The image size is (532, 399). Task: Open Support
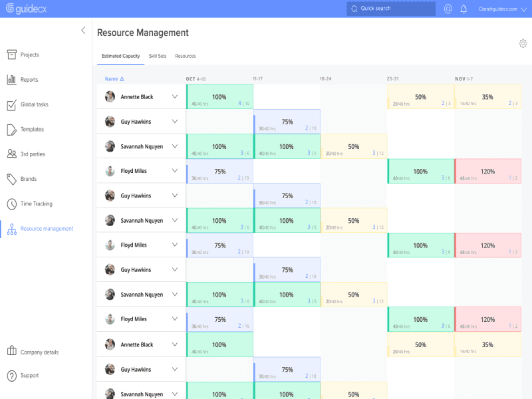[x=29, y=376]
